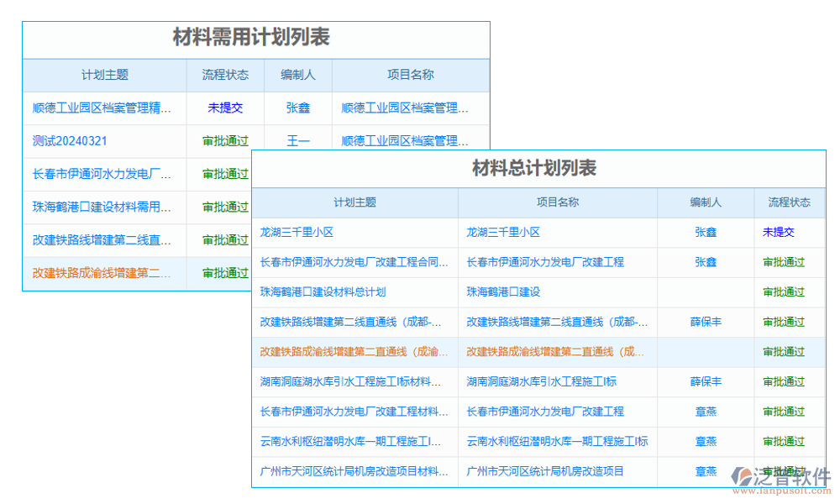Image resolution: width=840 pixels, height=504 pixels.
Task: Select the highlighted 改建铁路成渝线增建第二直通线 row
Action: tap(353, 351)
